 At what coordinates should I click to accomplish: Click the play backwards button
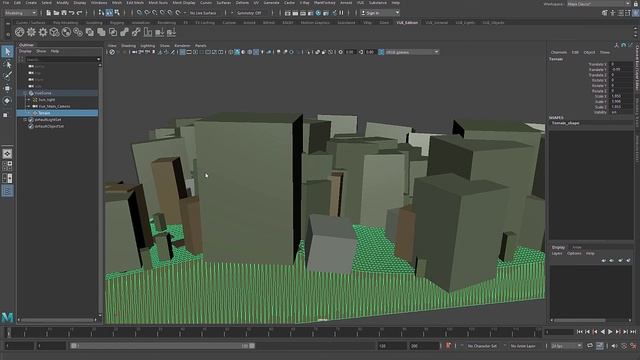(x=602, y=332)
